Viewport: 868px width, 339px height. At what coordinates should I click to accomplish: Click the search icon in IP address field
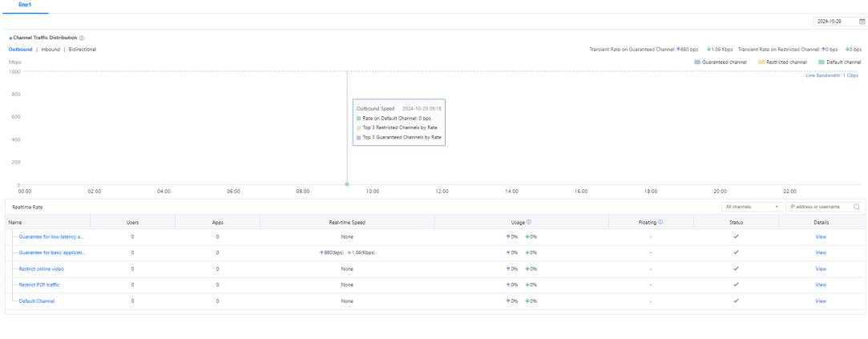tap(857, 207)
